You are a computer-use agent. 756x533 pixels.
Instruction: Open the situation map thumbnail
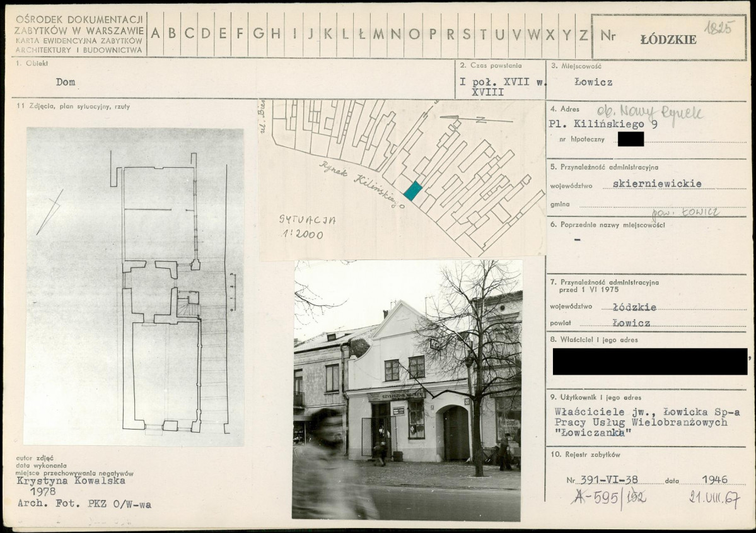tap(402, 180)
